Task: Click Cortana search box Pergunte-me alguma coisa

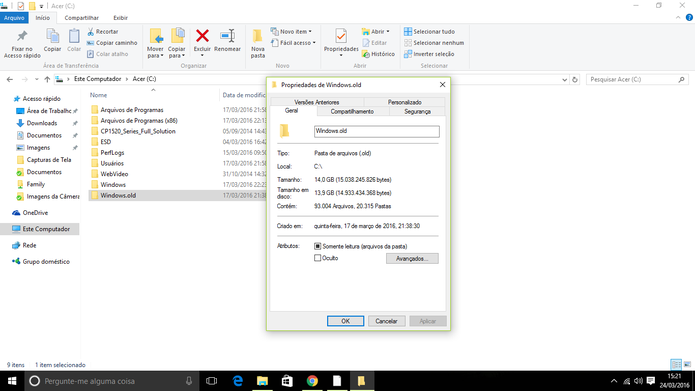Action: (x=111, y=381)
